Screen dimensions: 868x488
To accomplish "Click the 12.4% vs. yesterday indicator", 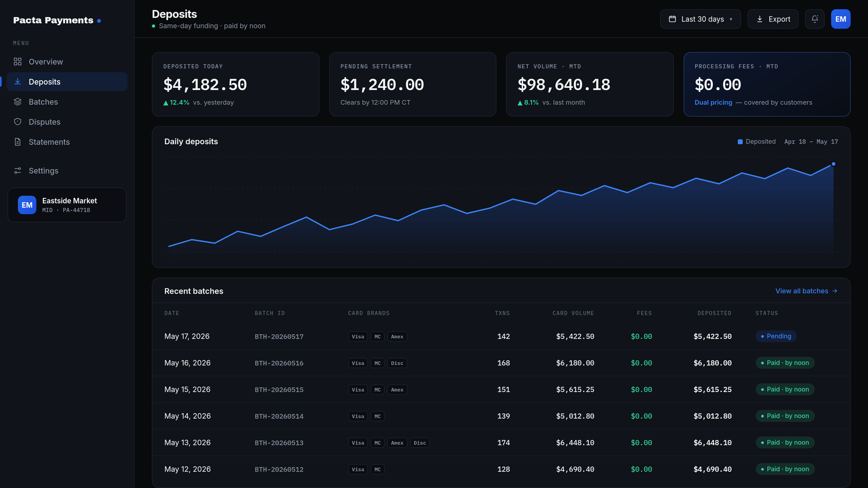I will click(199, 102).
